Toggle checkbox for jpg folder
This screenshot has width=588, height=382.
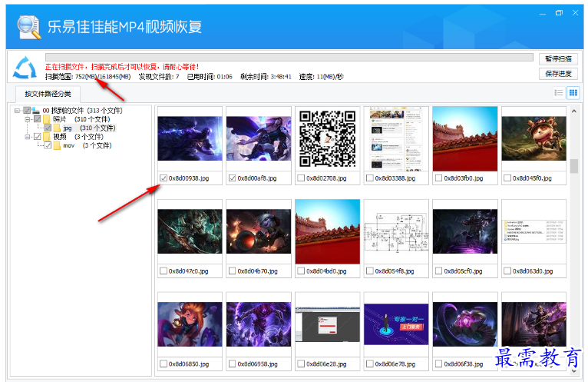(48, 128)
